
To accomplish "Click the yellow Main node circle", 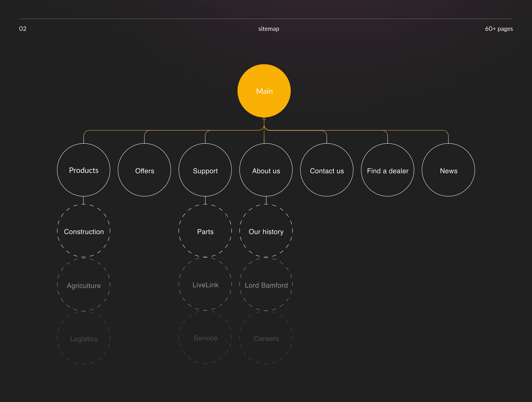I will point(264,91).
